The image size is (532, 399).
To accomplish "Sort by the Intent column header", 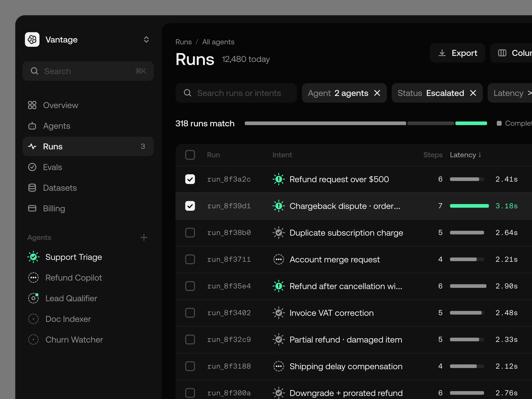I will click(282, 155).
